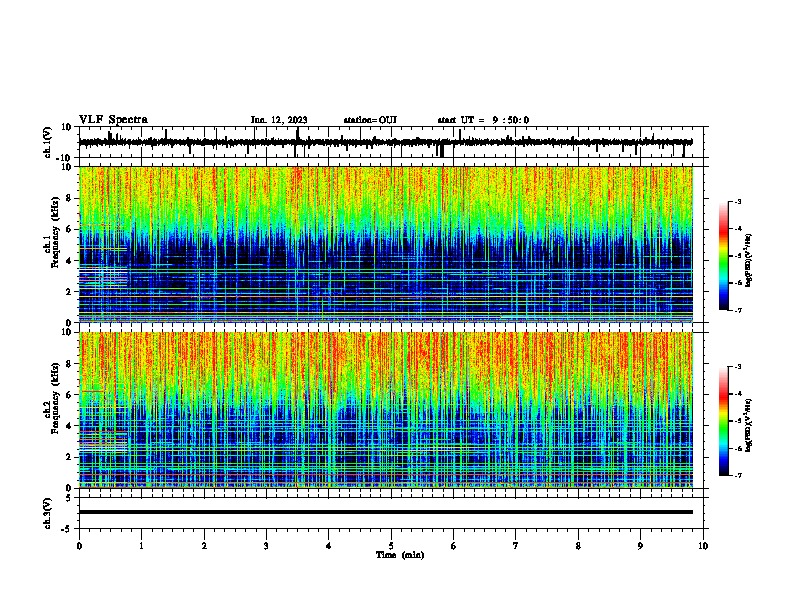Click inside the ch.1 spectrogram plot

tap(386, 244)
